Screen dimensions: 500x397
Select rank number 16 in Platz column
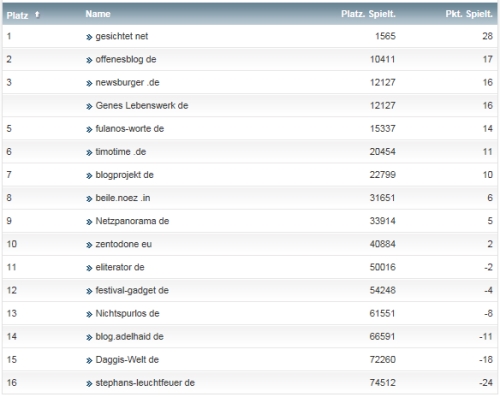tap(12, 383)
